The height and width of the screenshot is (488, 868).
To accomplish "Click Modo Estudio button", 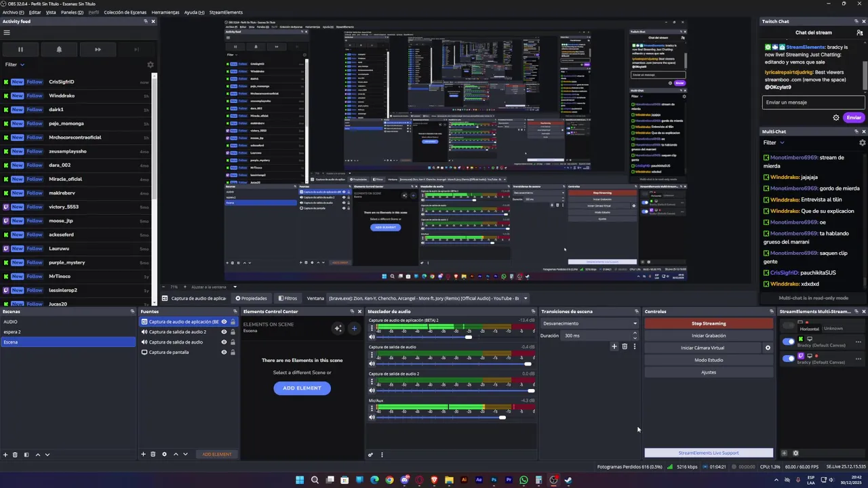I will pyautogui.click(x=709, y=360).
